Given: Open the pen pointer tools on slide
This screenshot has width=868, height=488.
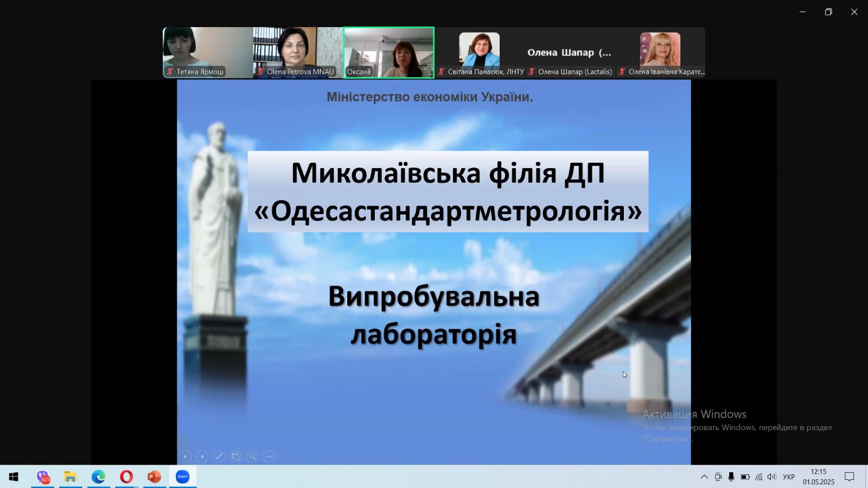Looking at the screenshot, I should point(219,457).
